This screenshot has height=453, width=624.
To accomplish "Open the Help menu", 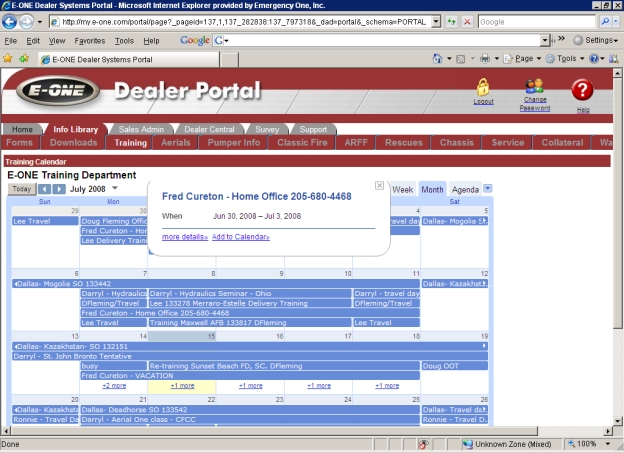I will click(151, 41).
